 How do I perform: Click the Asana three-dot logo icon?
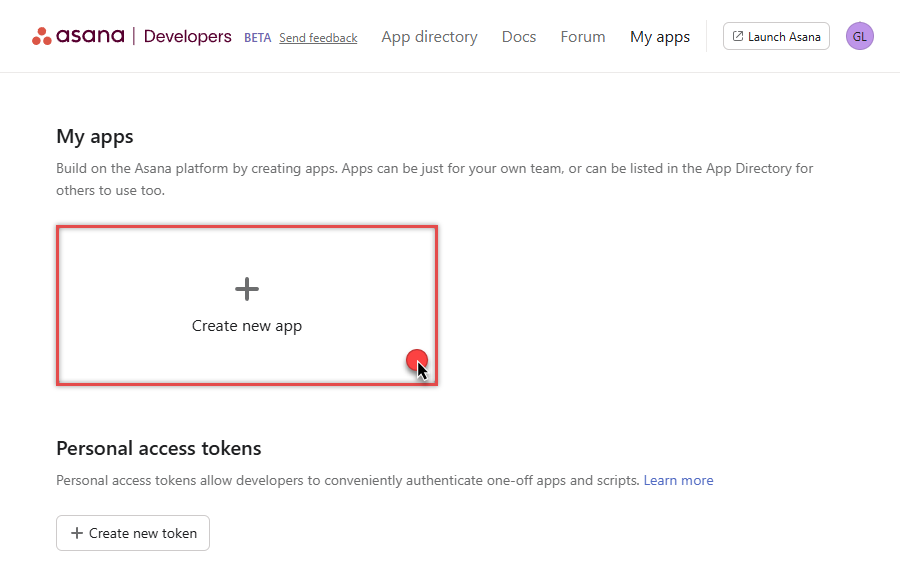click(41, 36)
